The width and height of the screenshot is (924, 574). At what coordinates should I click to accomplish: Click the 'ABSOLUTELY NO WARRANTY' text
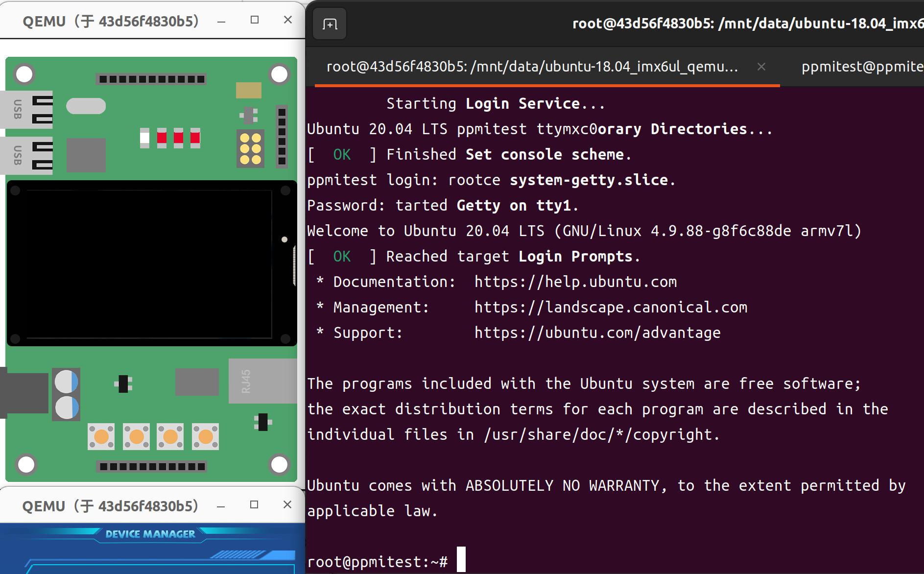pos(562,485)
